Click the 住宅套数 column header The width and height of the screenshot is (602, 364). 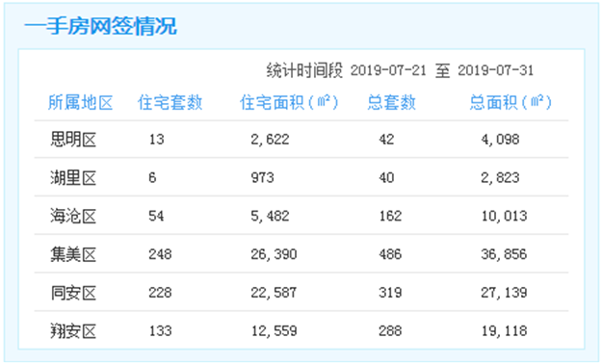pyautogui.click(x=170, y=102)
